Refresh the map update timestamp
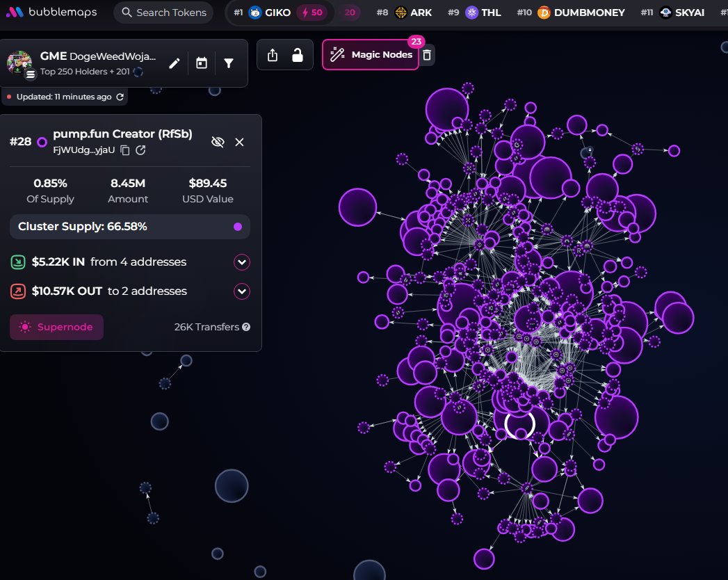 120,97
